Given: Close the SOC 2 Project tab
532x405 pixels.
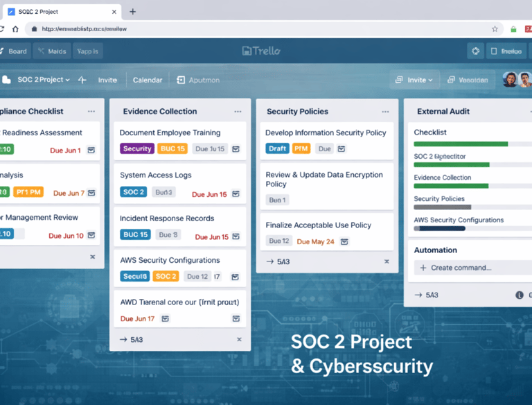Looking at the screenshot, I should pos(114,12).
